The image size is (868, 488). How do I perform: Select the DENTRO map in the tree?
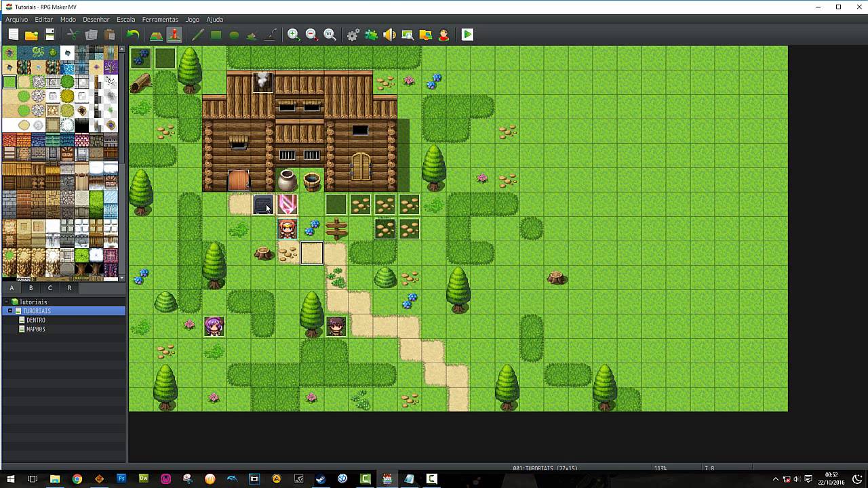[x=36, y=320]
